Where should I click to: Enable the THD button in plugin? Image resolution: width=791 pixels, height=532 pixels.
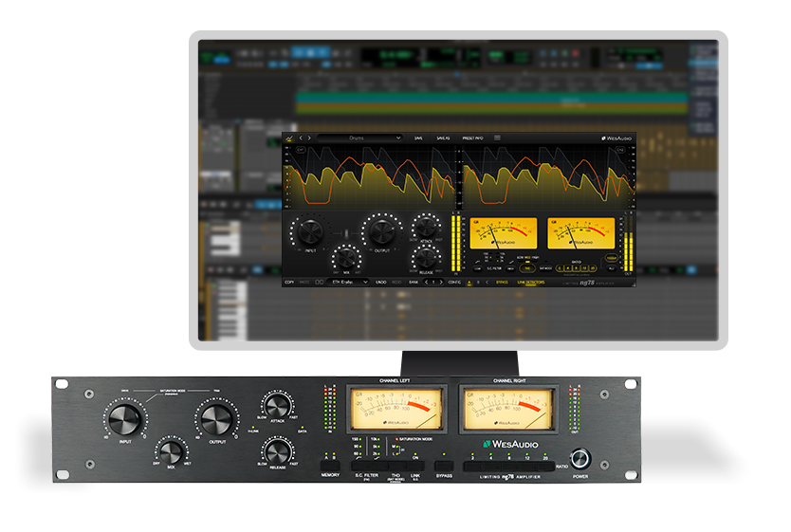click(x=527, y=268)
